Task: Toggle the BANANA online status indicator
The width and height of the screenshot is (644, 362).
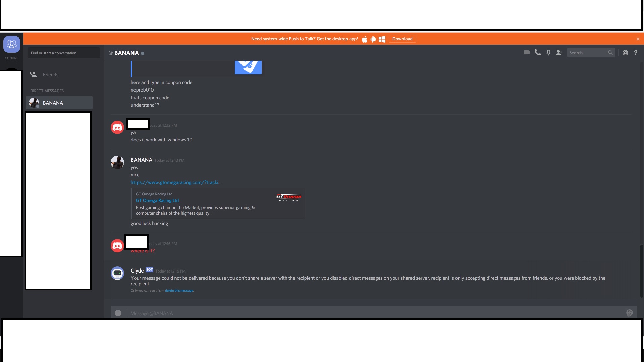Action: point(143,53)
